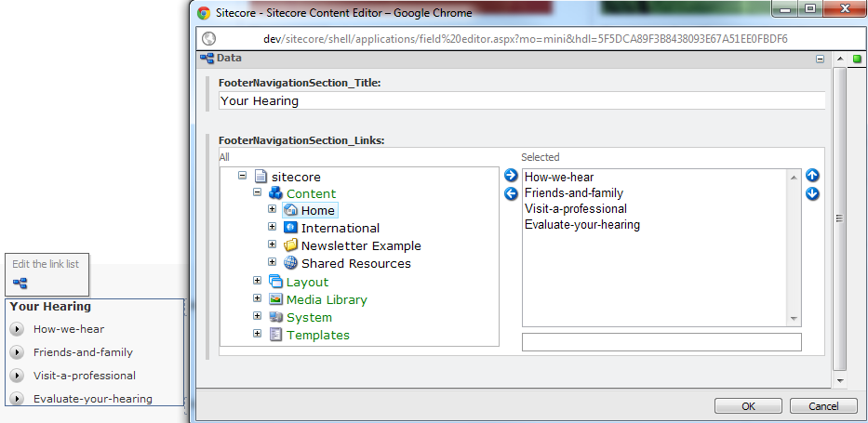This screenshot has height=423, width=868.
Task: Open Friends-and-family footer link on page
Action: click(x=83, y=352)
